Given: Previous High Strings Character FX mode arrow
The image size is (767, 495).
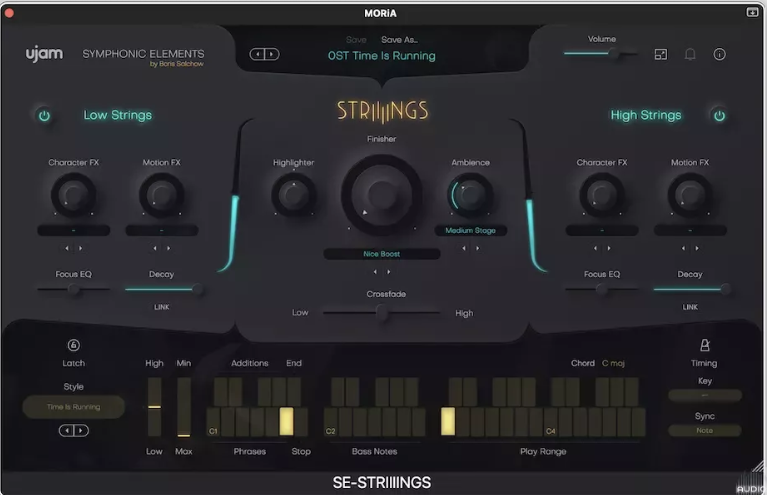Looking at the screenshot, I should pyautogui.click(x=595, y=248).
